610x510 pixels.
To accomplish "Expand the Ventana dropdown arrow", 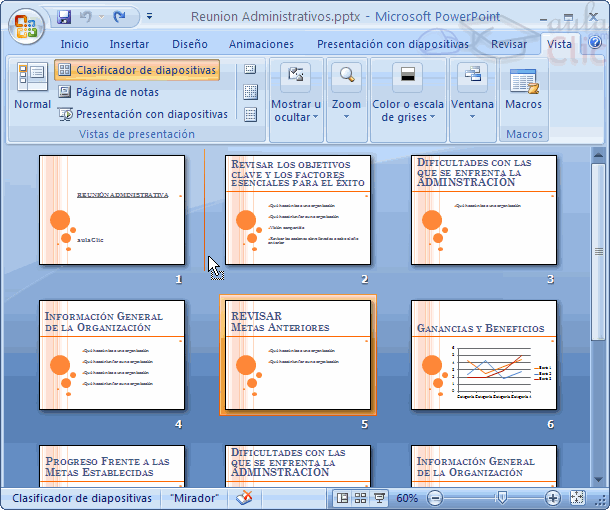I will 472,117.
